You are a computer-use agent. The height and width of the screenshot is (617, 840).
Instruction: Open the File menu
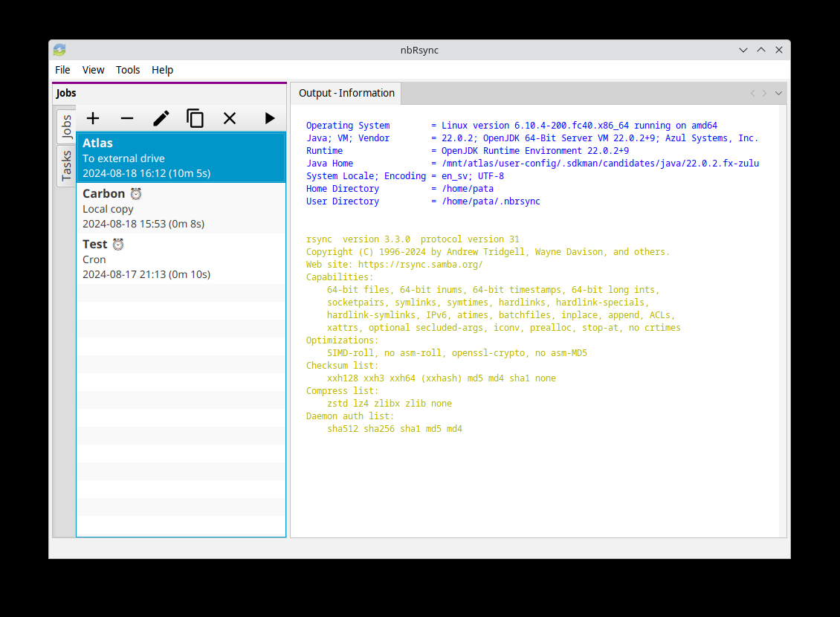[x=62, y=70]
